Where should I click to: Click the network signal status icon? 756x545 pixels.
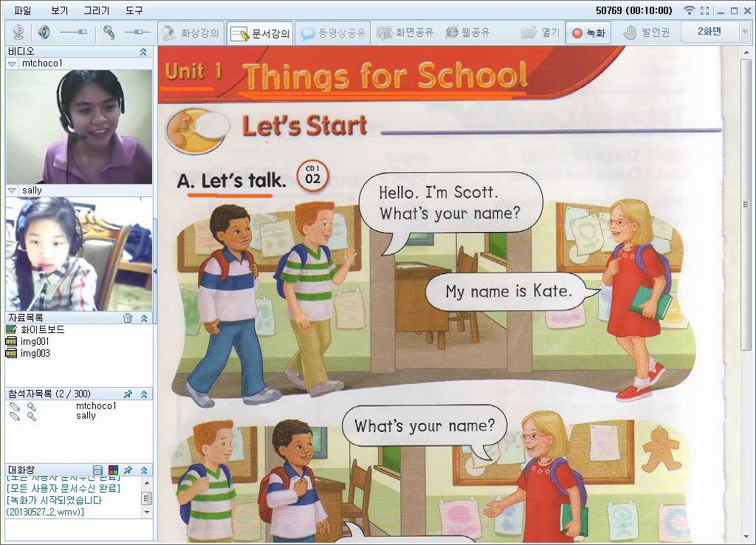[x=690, y=10]
